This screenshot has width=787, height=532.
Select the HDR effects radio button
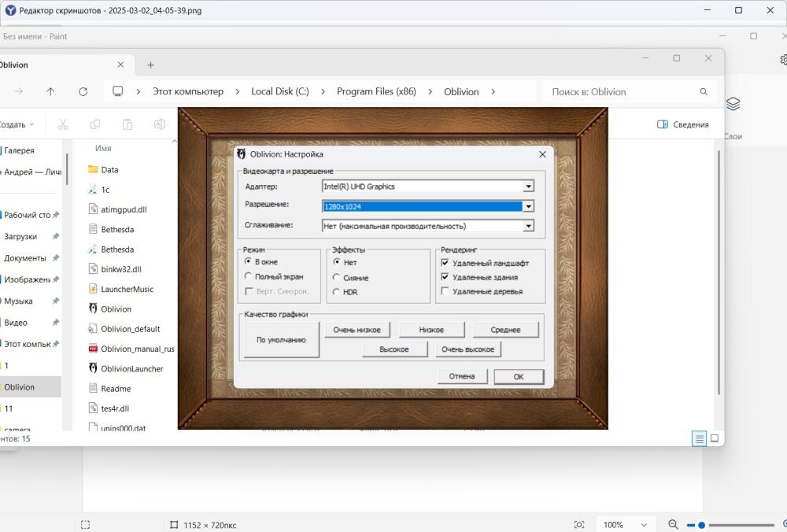click(337, 292)
